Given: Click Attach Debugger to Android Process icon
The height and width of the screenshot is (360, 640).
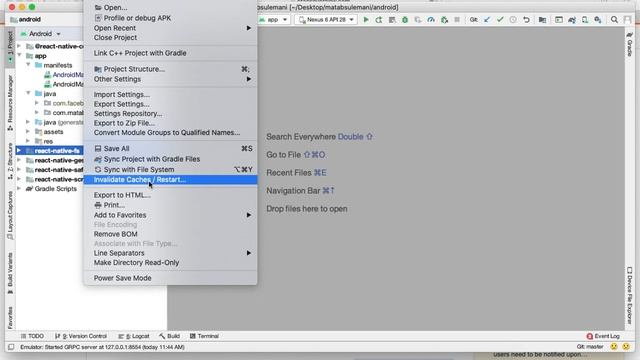Looking at the screenshot, I should (x=444, y=20).
